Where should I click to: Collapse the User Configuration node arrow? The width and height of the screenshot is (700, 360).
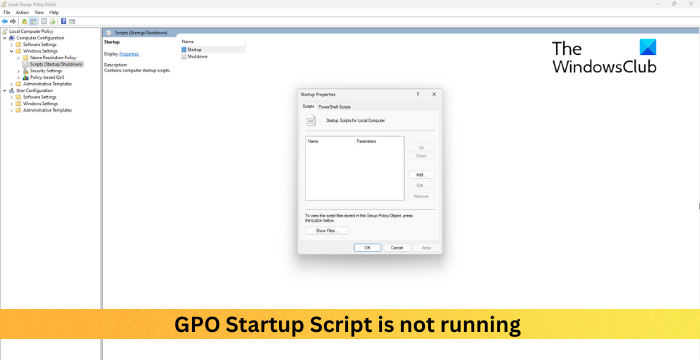point(5,90)
